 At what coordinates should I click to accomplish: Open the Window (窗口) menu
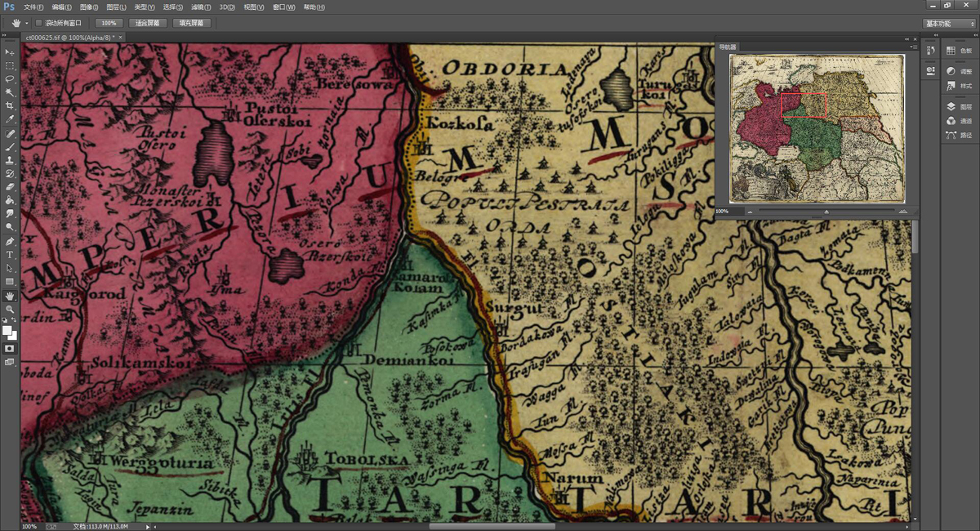pos(284,7)
